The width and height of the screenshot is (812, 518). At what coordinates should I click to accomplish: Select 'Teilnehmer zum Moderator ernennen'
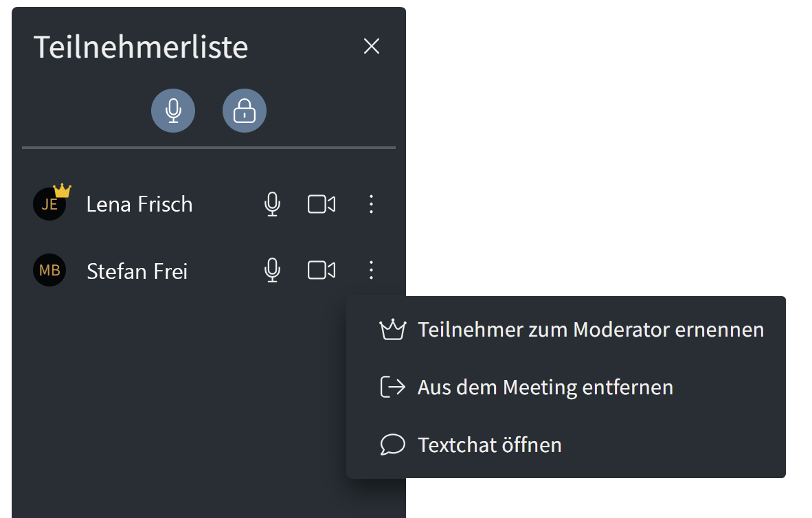[591, 330]
